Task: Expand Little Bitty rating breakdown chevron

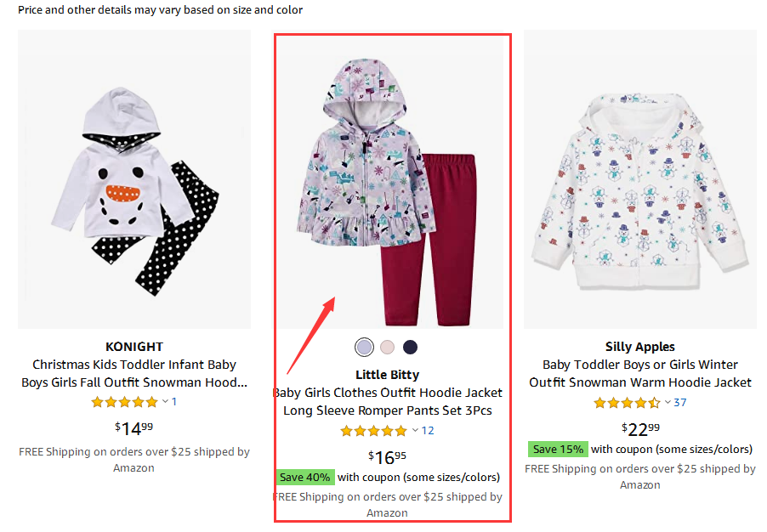Action: click(415, 431)
